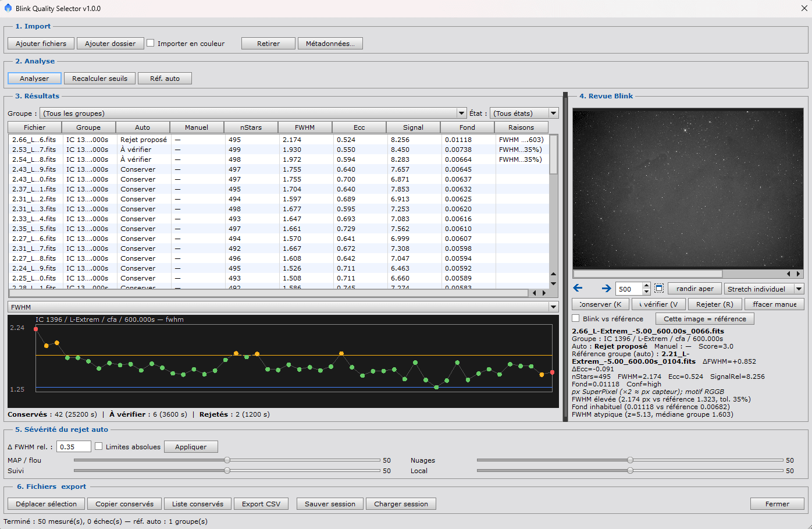Click right arrow of preview image scrollbar

pos(797,274)
